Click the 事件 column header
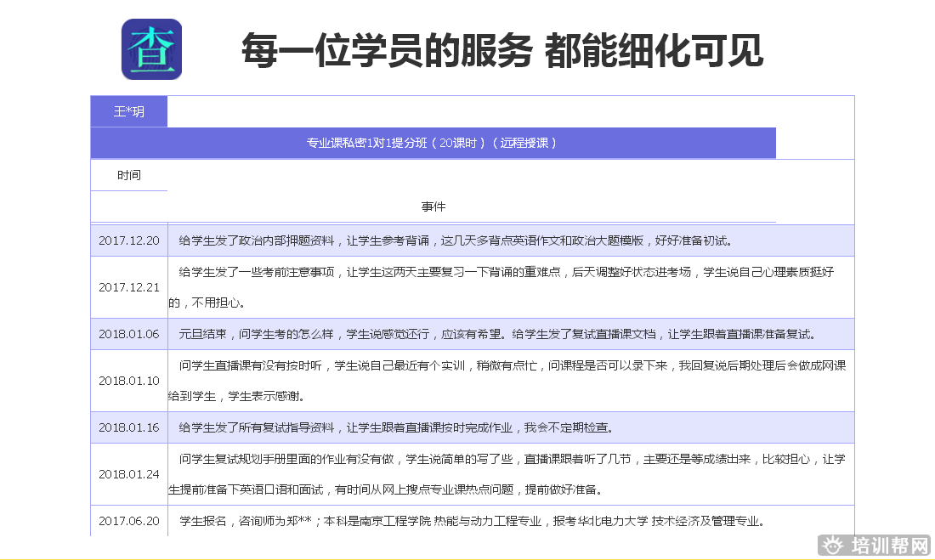 tap(433, 206)
